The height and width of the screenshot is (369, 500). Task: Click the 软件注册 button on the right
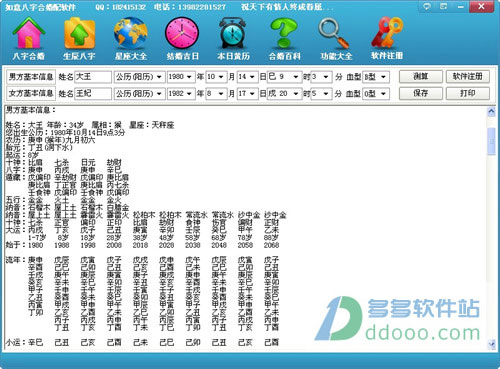tap(468, 77)
